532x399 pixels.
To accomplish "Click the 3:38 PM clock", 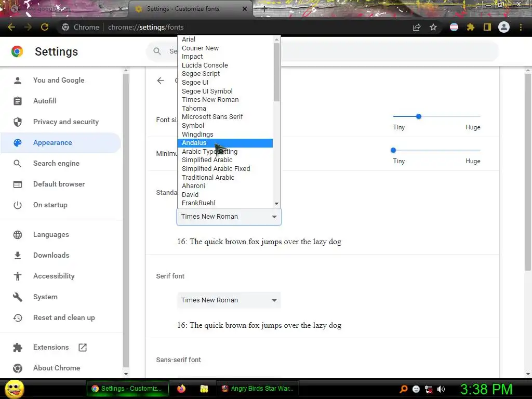I will tap(486, 389).
